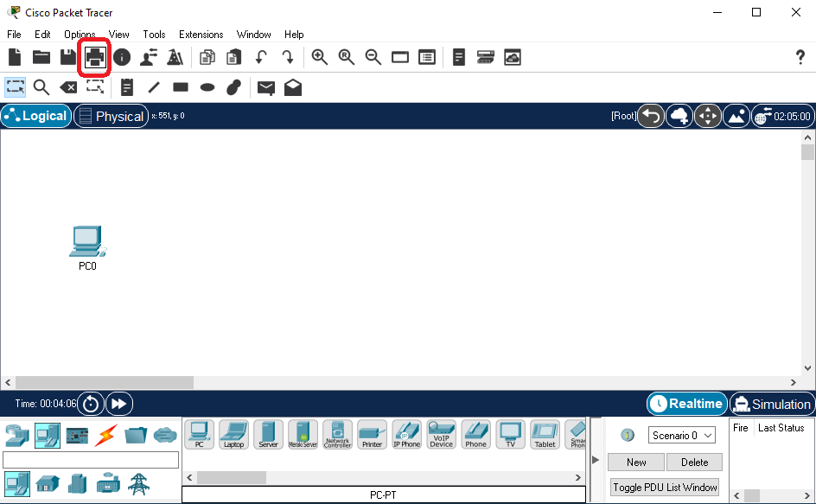Click Toggle PDU List Window button

coord(665,488)
